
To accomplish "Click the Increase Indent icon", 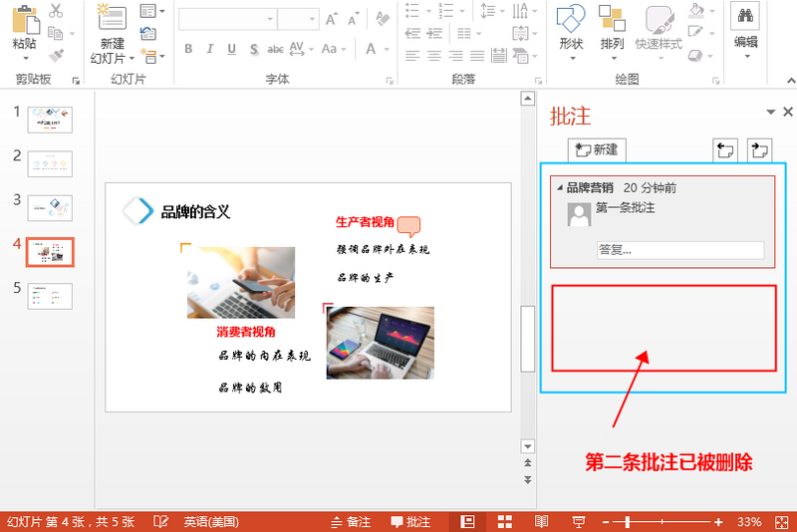I will pyautogui.click(x=434, y=34).
